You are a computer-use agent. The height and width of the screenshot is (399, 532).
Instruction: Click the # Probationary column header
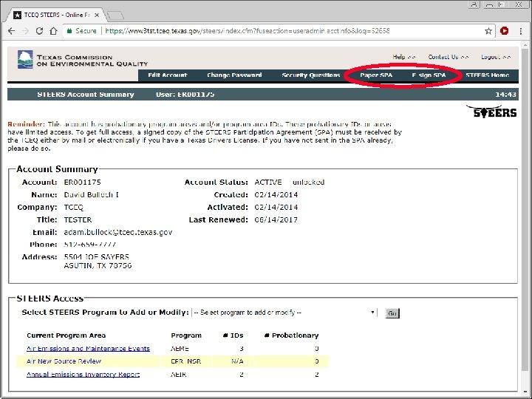[291, 335]
